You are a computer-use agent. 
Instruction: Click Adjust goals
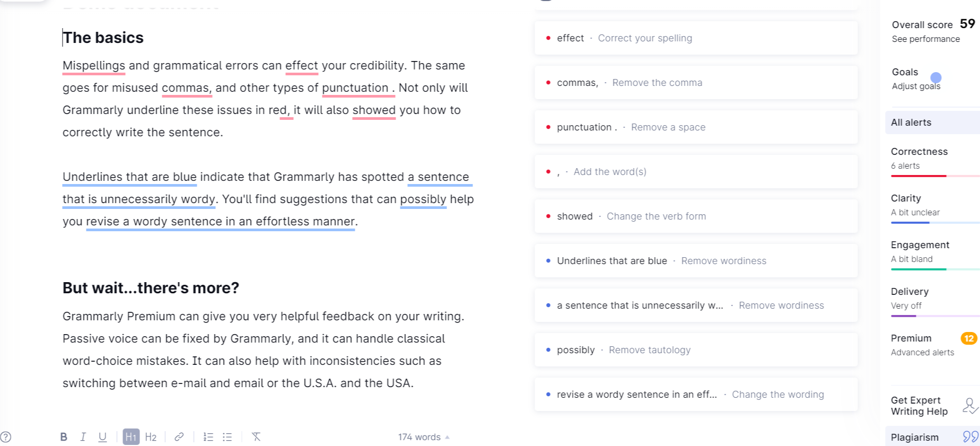pos(916,86)
